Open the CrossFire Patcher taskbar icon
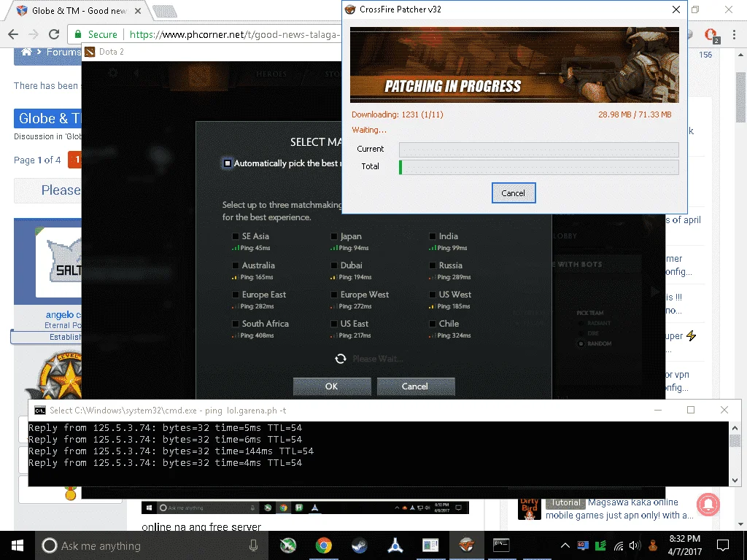Image resolution: width=747 pixels, height=560 pixels. tap(466, 545)
